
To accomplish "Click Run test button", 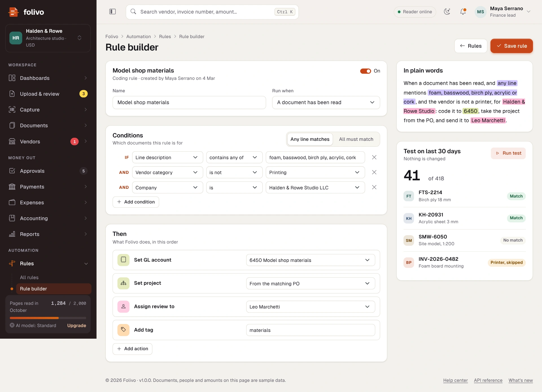I will coord(508,153).
